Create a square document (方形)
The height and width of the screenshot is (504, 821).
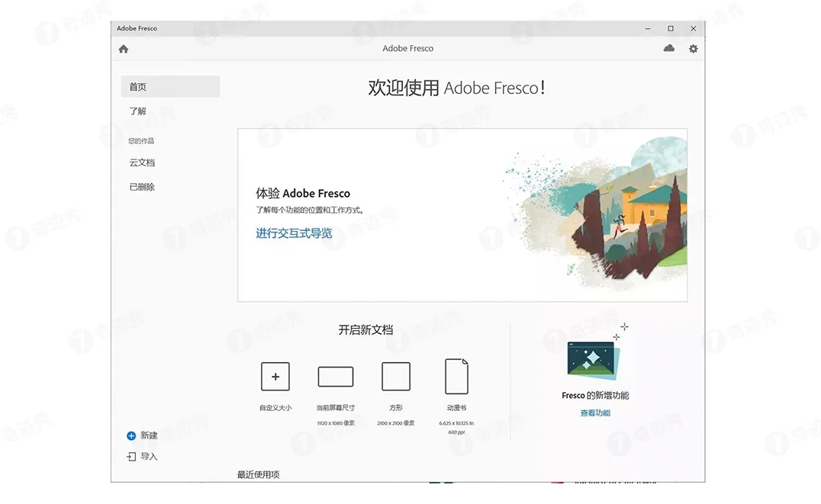click(395, 376)
